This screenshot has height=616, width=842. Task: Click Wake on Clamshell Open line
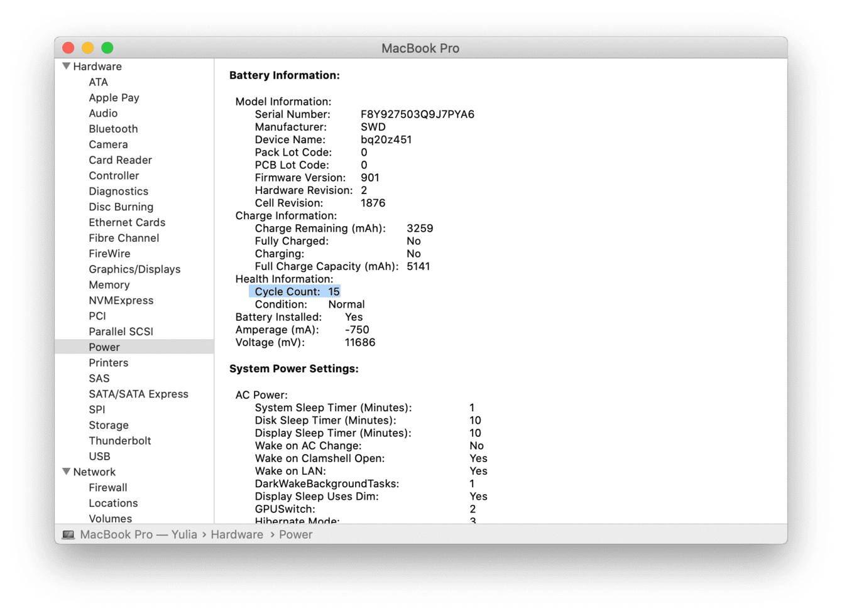point(371,458)
